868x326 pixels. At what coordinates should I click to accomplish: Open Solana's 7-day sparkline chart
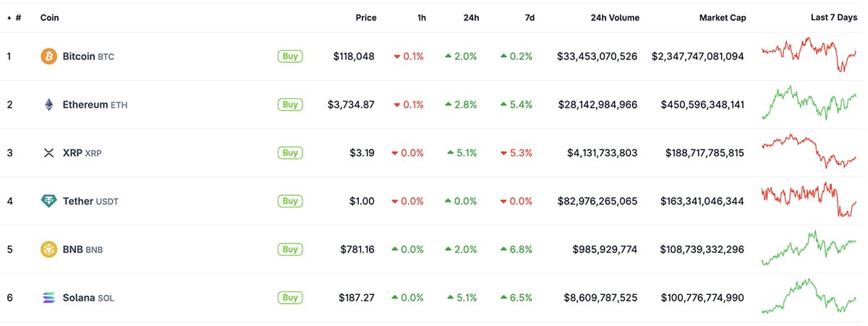click(x=809, y=296)
